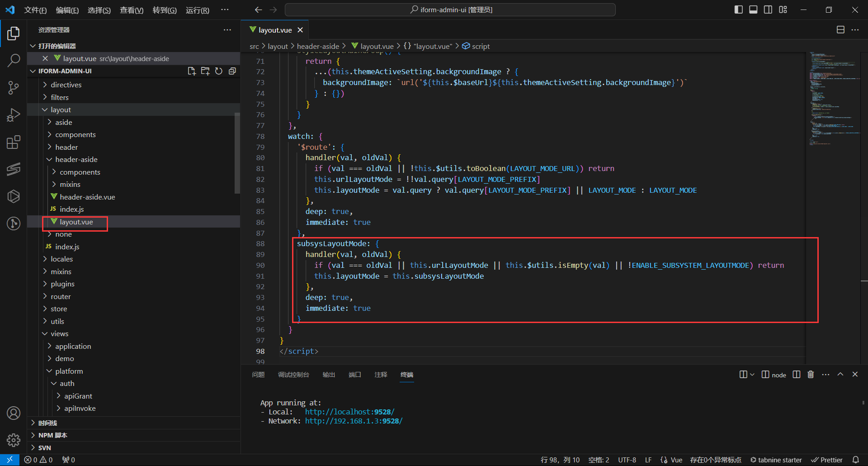The height and width of the screenshot is (466, 868).
Task: Toggle the primary sidebar visibility
Action: pos(739,10)
